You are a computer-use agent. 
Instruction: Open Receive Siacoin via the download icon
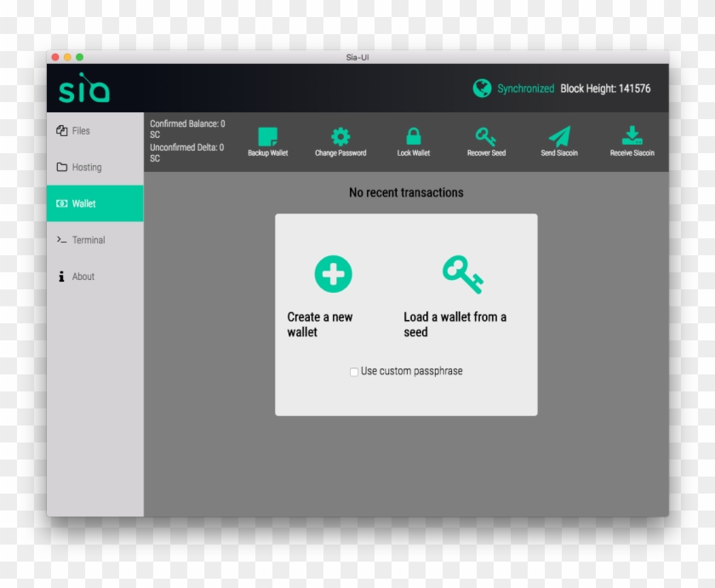pos(632,136)
